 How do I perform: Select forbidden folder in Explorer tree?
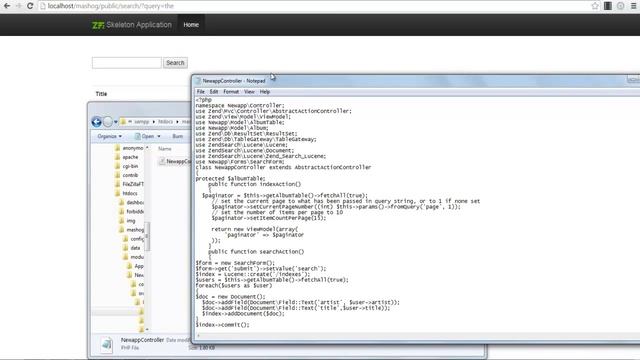pos(131,211)
